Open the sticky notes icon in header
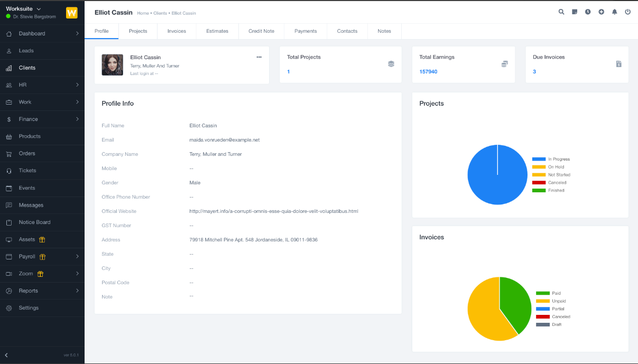 pyautogui.click(x=575, y=12)
